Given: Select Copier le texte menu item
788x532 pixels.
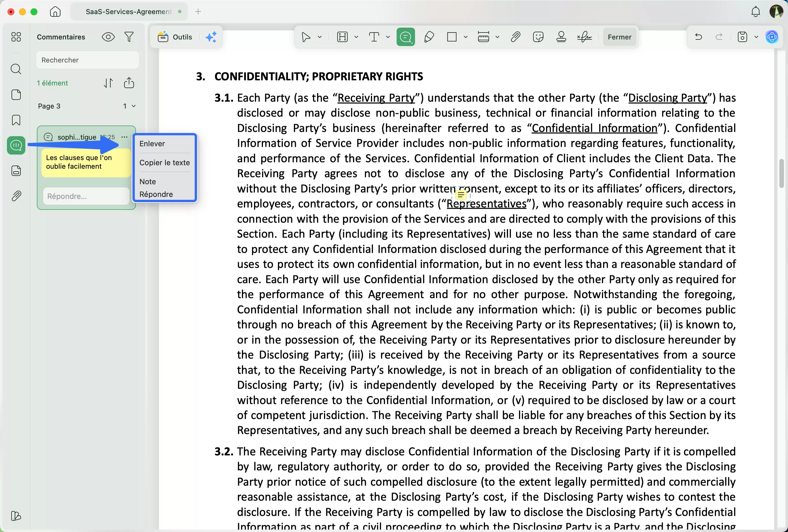Looking at the screenshot, I should pos(164,162).
